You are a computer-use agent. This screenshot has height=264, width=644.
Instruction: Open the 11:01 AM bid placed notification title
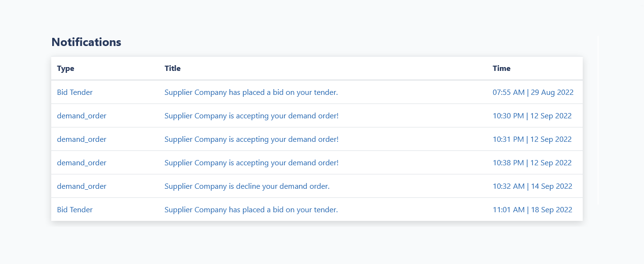[251, 209]
